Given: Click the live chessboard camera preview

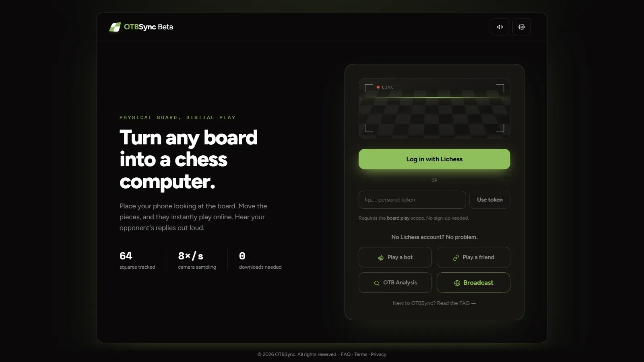Looking at the screenshot, I should pos(434,108).
